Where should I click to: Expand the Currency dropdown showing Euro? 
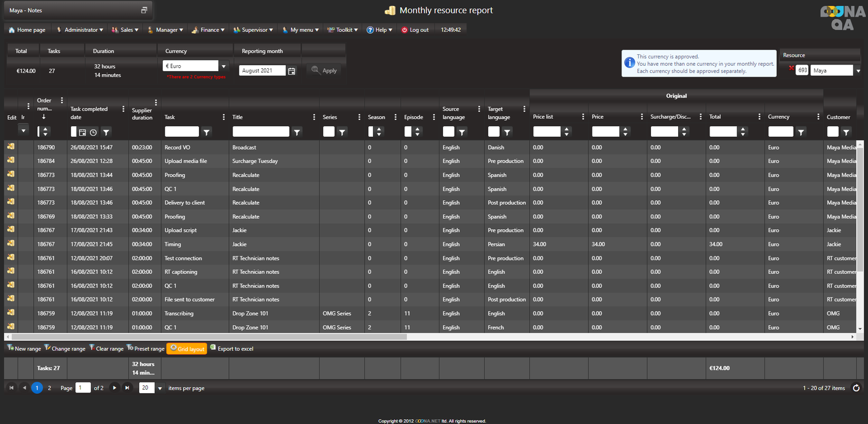224,66
